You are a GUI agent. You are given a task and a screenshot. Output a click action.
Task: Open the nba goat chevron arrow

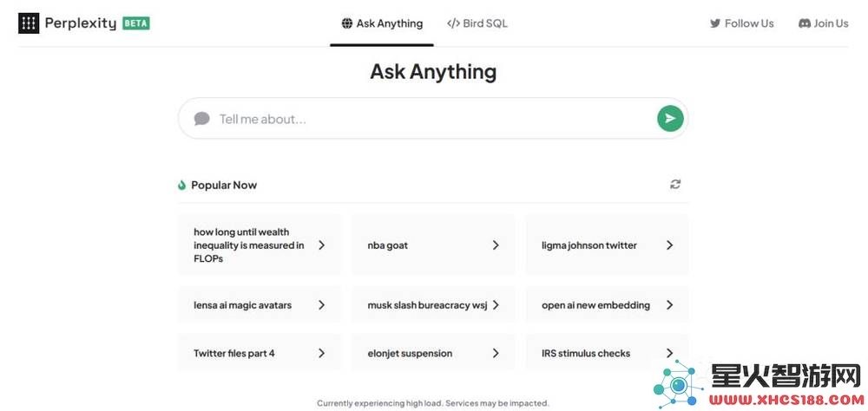click(496, 245)
